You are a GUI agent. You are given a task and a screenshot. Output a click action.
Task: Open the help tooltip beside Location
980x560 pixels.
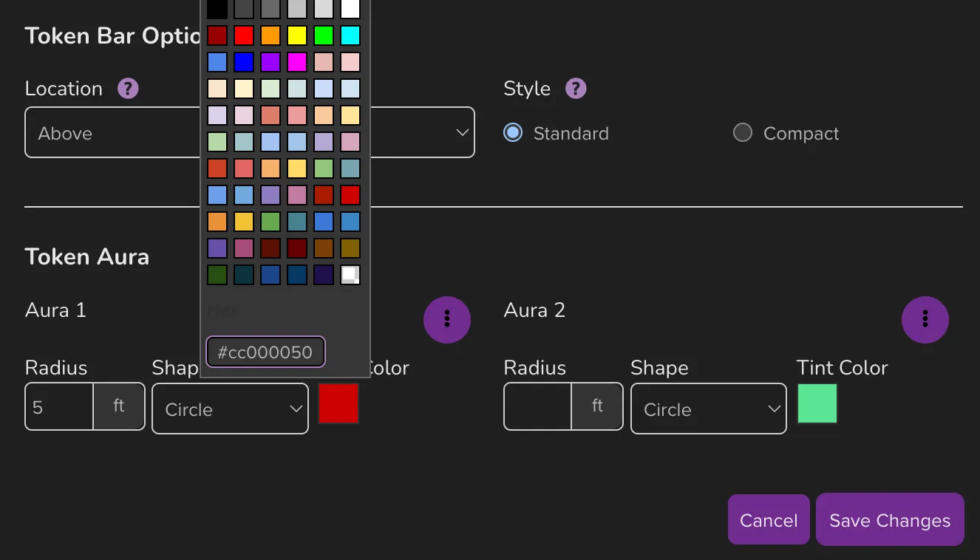[x=128, y=89]
